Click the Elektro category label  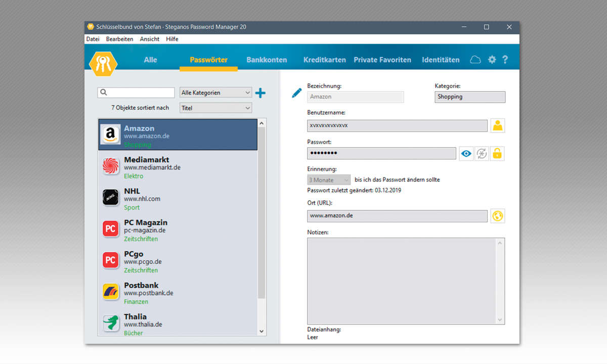[134, 176]
